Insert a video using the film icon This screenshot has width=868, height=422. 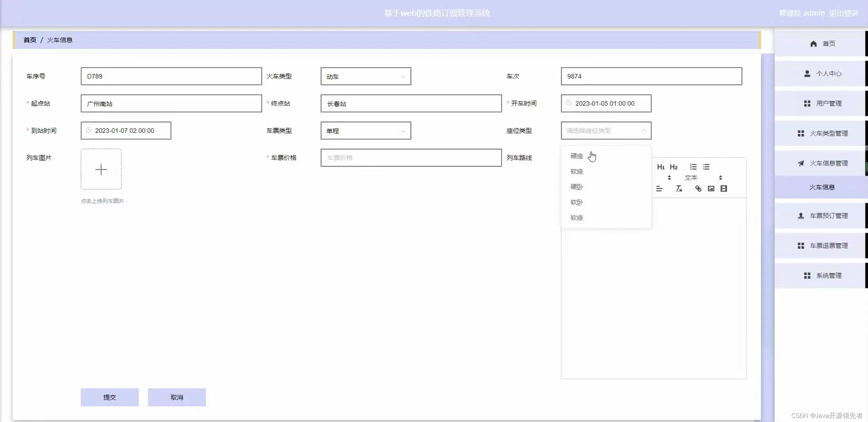pyautogui.click(x=724, y=188)
